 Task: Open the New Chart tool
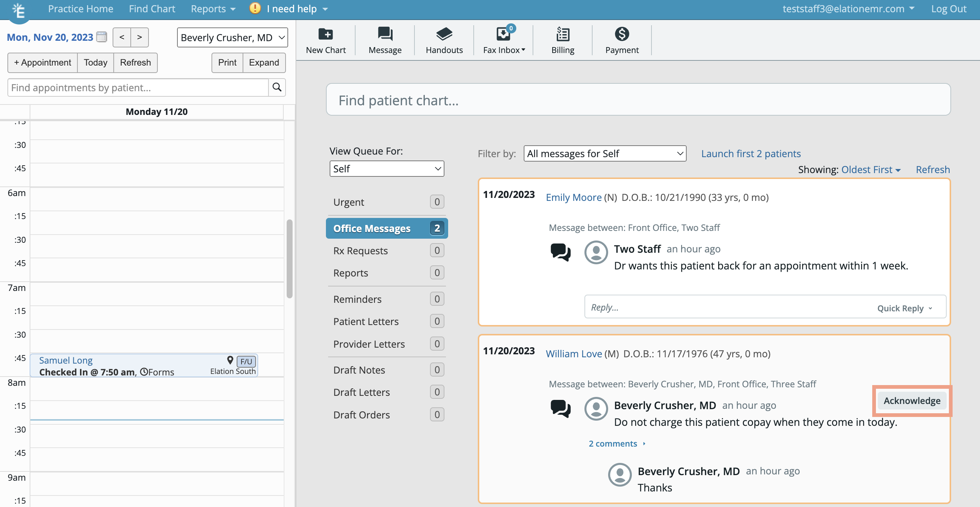tap(326, 40)
